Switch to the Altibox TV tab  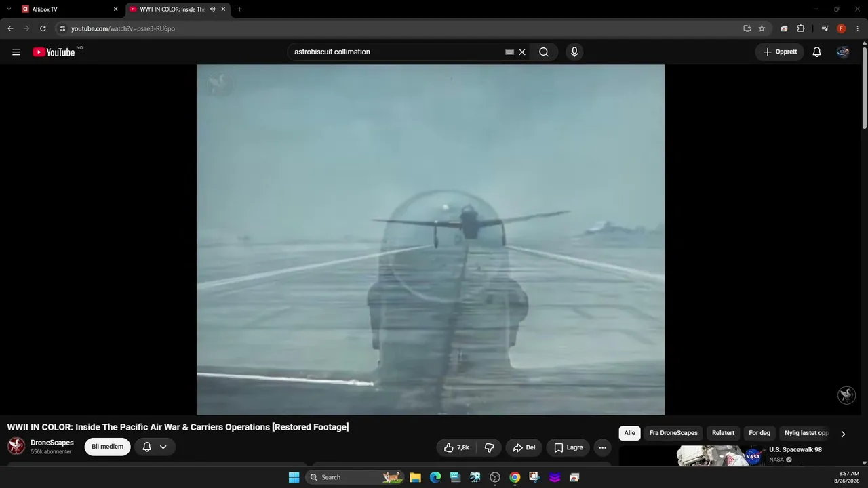(68, 9)
